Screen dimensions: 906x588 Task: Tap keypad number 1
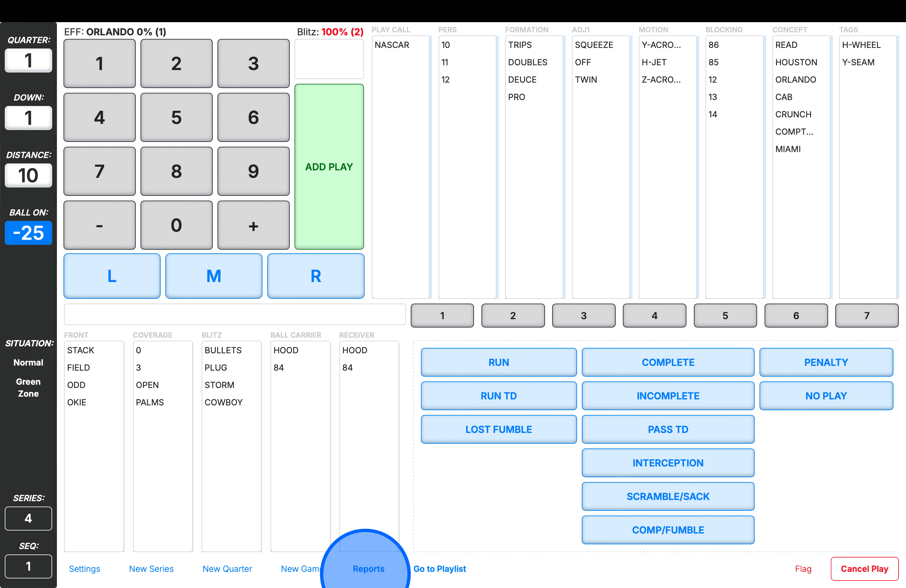99,63
